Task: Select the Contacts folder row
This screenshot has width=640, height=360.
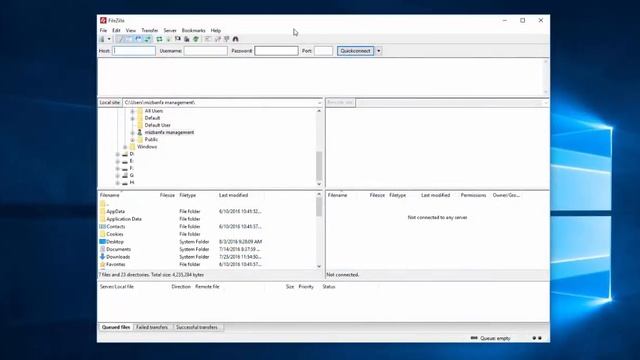Action: point(207,227)
